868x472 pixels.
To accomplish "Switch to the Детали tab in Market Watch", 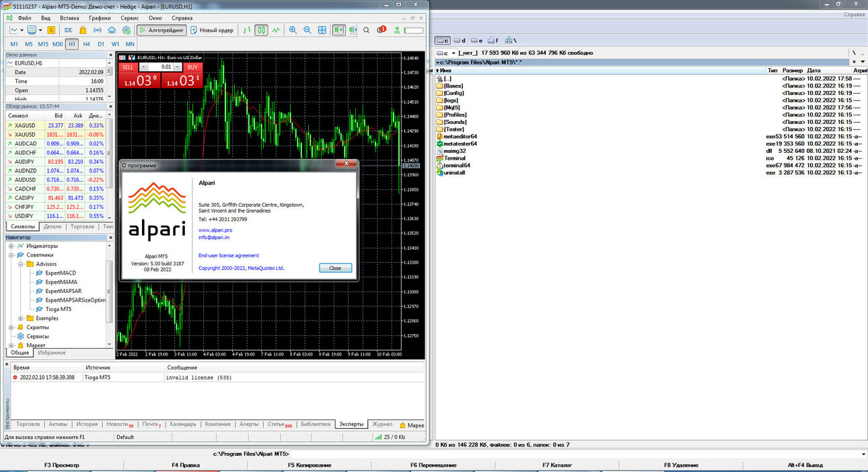I will [x=52, y=227].
